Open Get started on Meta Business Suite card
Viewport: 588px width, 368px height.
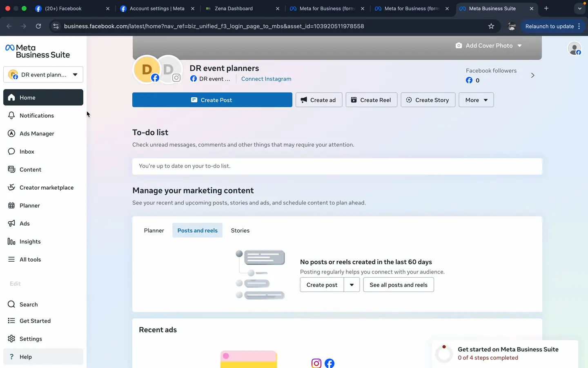point(505,353)
